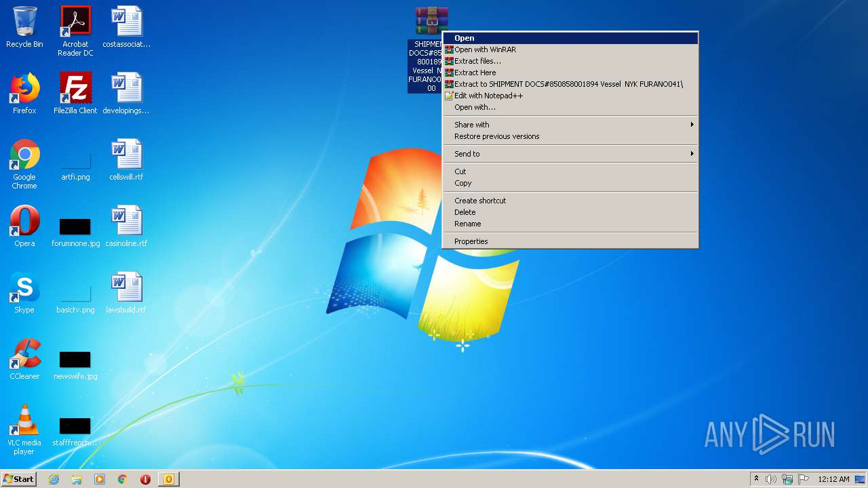Open the Recycle Bin icon

[x=24, y=27]
